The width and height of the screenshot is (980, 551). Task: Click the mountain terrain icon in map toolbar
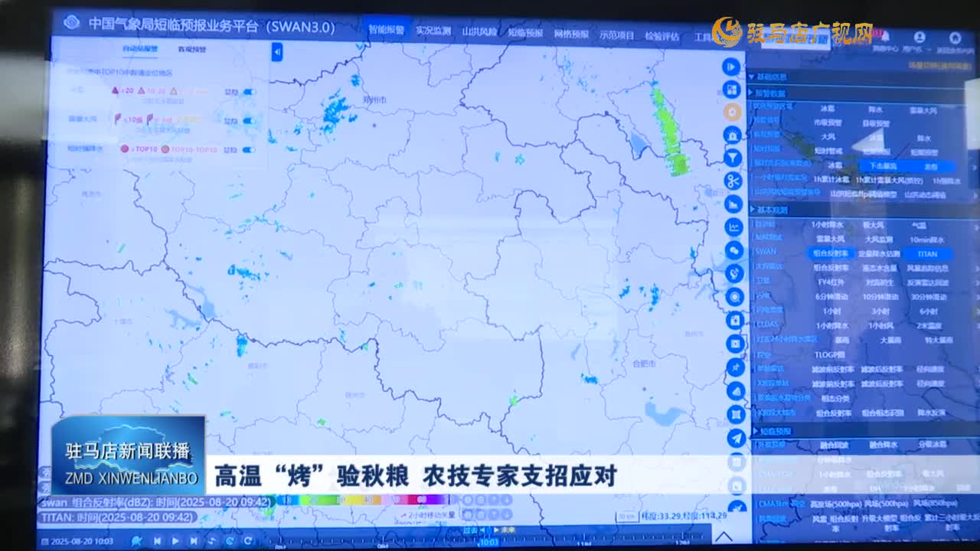[x=735, y=391]
